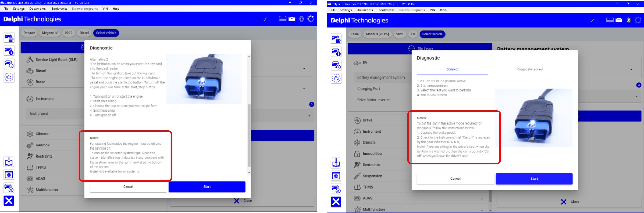Open File menu in Renault window
Screen dimensions: 644x213
click(x=6, y=9)
